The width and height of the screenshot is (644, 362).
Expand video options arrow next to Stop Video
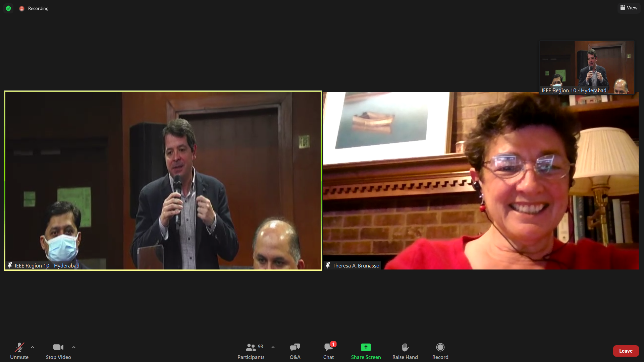(x=74, y=347)
